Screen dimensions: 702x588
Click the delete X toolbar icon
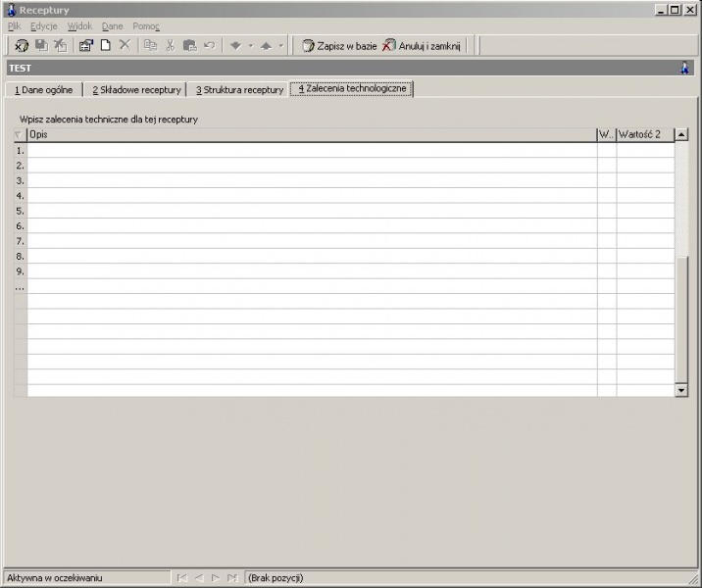coord(125,45)
